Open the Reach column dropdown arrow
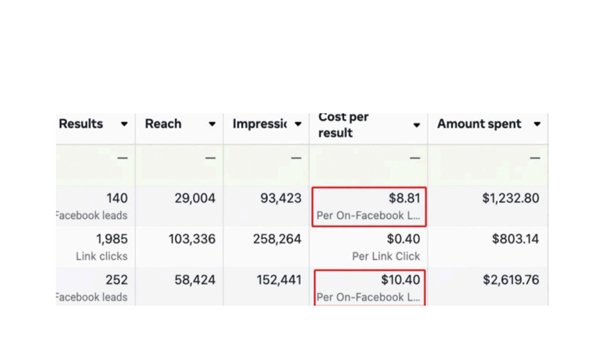 (x=212, y=124)
